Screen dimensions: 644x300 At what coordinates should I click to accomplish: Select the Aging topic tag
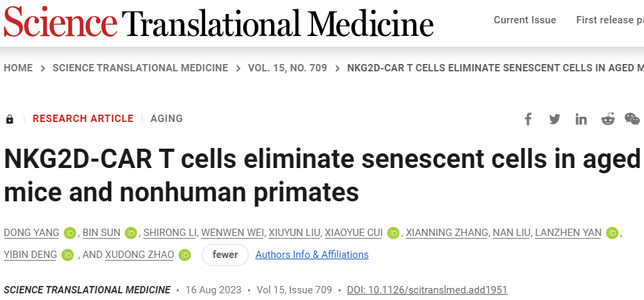pos(166,119)
